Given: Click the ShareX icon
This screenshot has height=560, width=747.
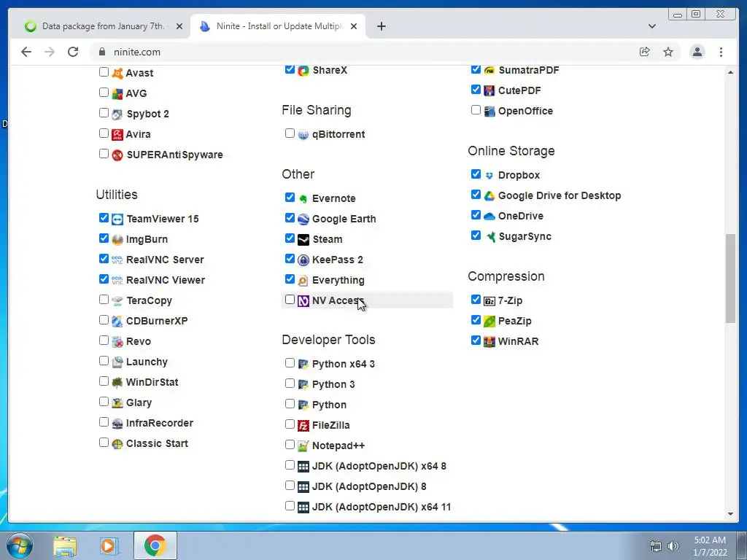Looking at the screenshot, I should point(303,71).
